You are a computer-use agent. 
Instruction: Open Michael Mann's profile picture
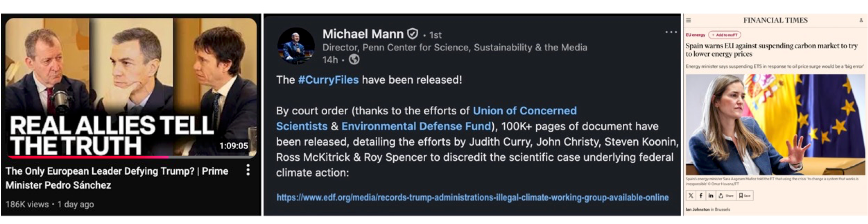[296, 46]
